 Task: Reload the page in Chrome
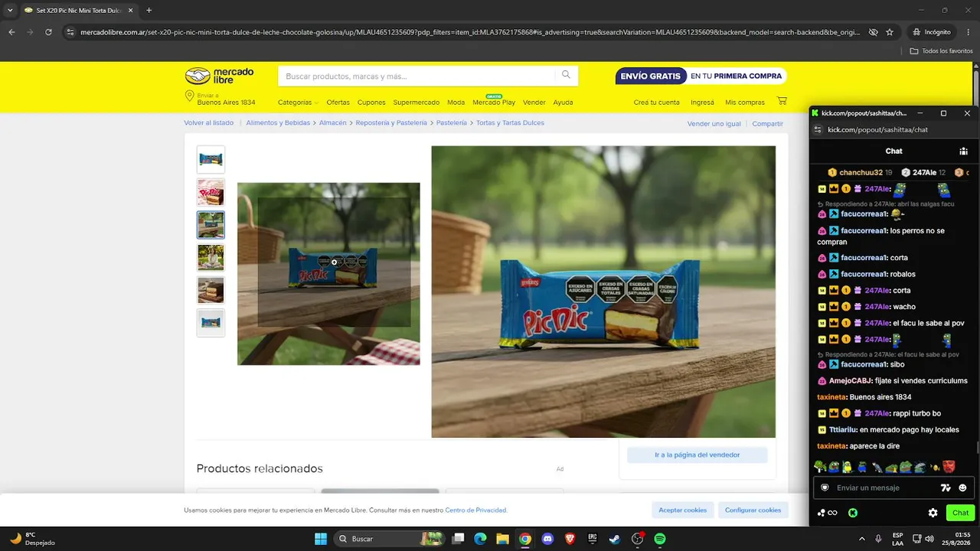tap(48, 32)
